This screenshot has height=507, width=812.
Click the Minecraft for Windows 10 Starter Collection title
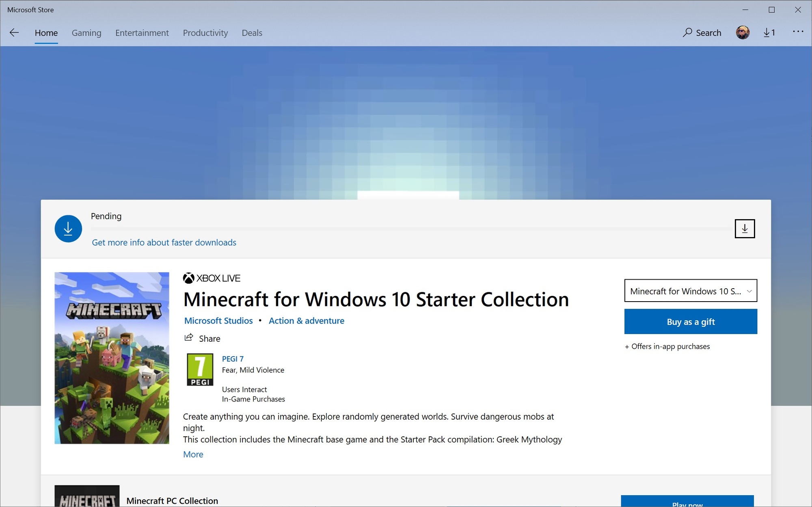376,300
